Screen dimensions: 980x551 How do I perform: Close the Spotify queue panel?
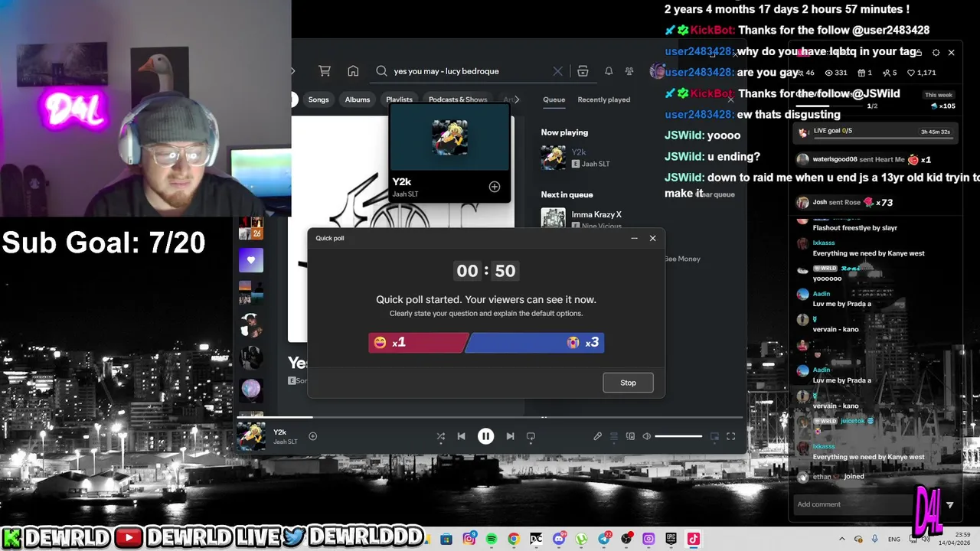click(730, 99)
